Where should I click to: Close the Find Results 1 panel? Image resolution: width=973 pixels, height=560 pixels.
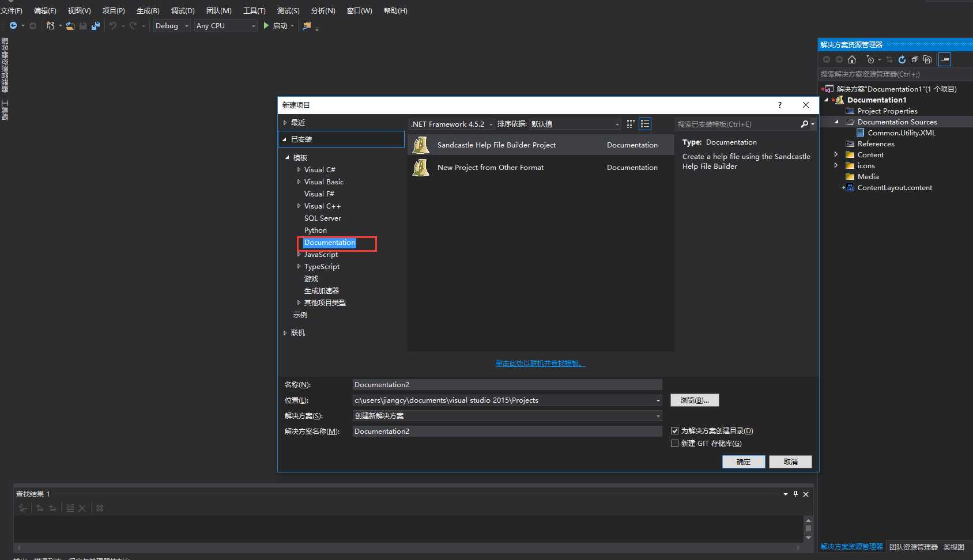(806, 494)
